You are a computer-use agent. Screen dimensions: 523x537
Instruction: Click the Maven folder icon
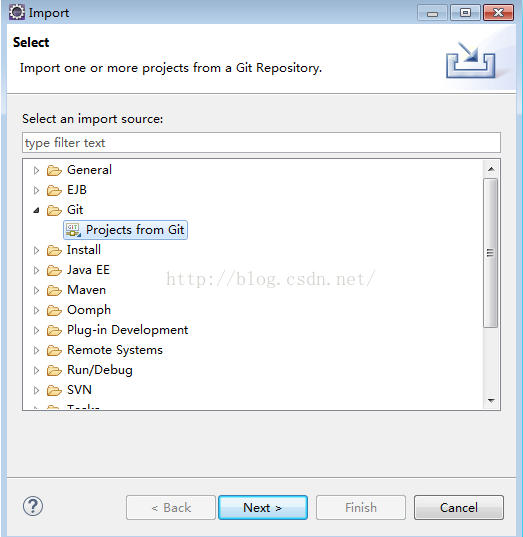[x=54, y=290]
